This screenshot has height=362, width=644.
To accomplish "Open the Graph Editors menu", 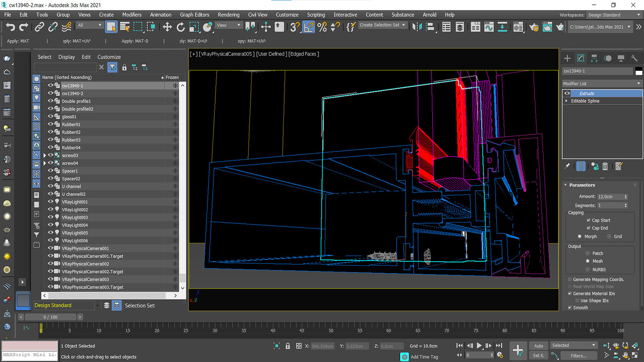I will point(194,15).
